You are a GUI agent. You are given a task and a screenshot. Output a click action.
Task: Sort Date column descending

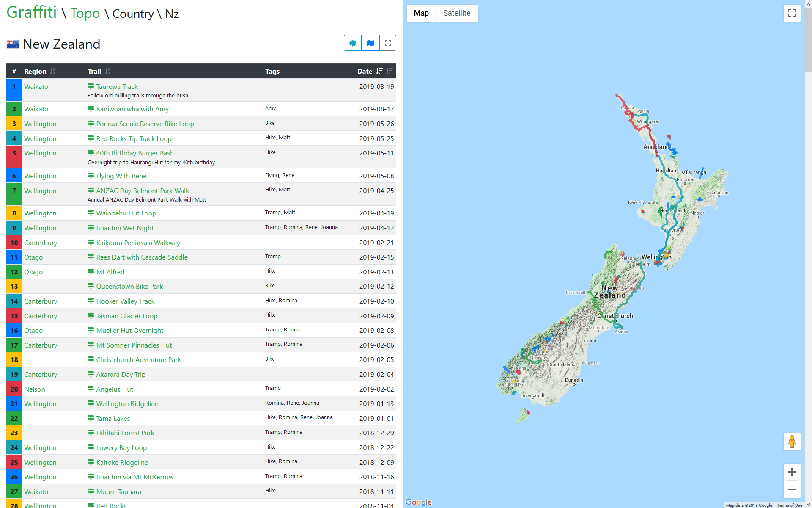379,72
